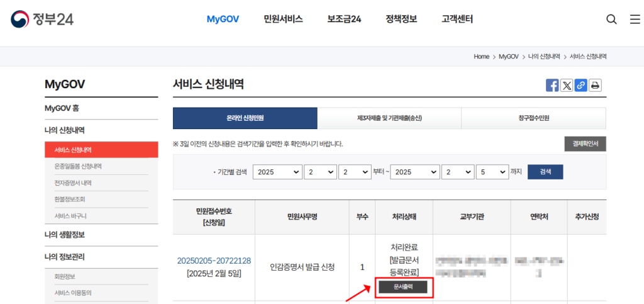This screenshot has height=304, width=644.
Task: Open MyGOV top menu
Action: coord(223,19)
